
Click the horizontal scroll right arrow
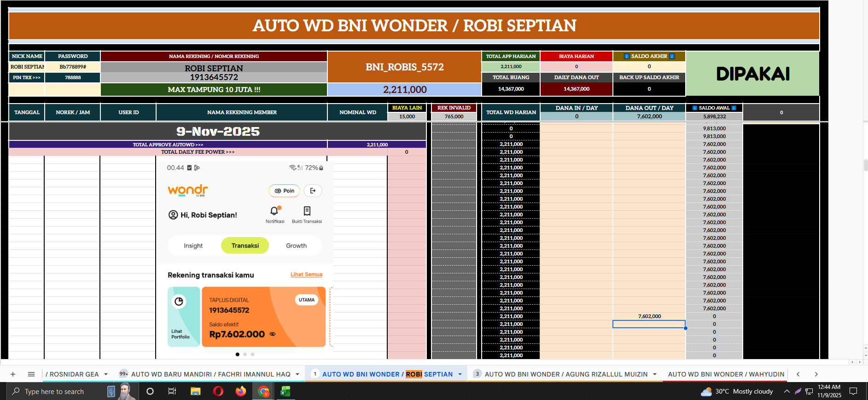[x=860, y=362]
